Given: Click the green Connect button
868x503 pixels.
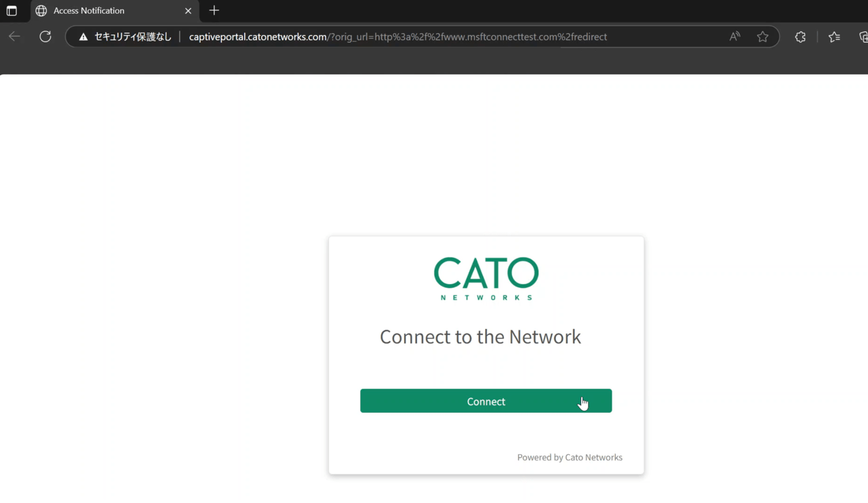Looking at the screenshot, I should (486, 401).
